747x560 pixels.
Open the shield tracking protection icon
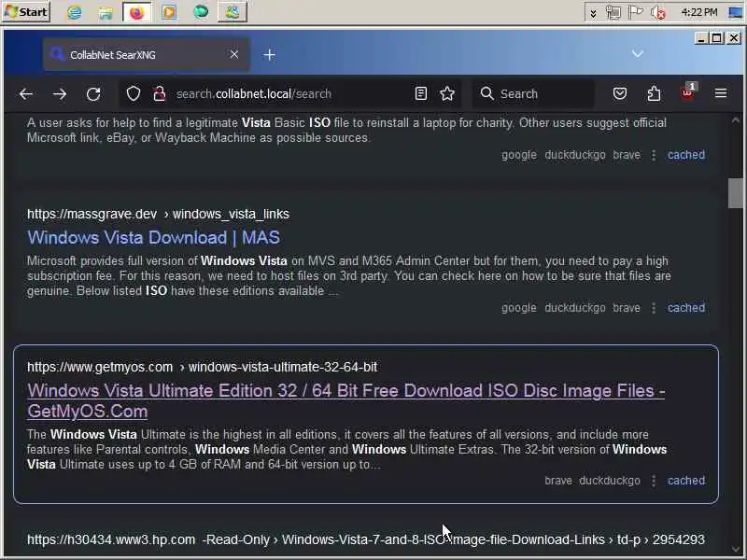(x=134, y=94)
